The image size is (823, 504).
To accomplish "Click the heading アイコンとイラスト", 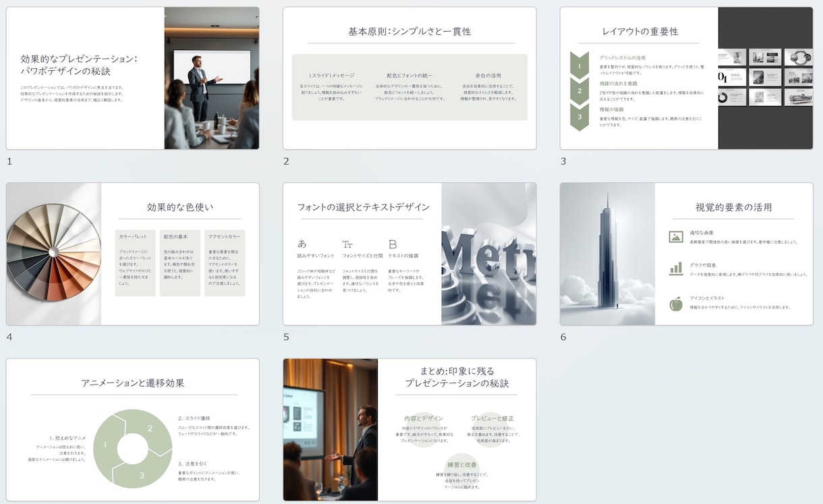I will 707,298.
